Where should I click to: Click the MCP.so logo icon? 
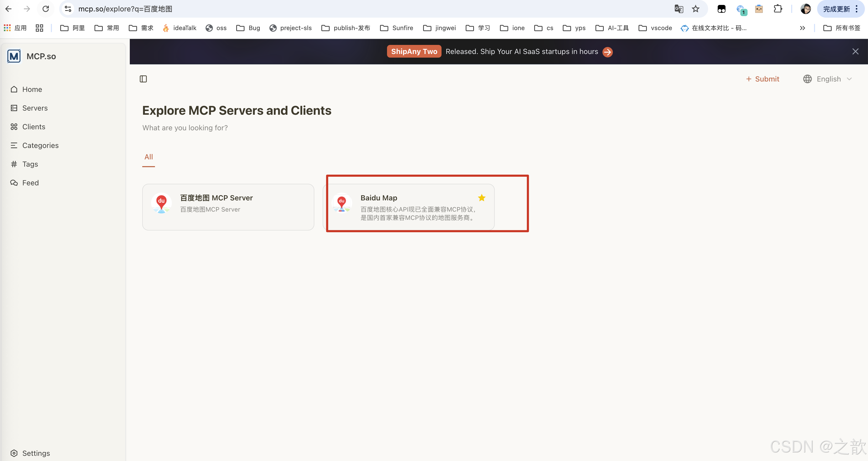(x=14, y=56)
